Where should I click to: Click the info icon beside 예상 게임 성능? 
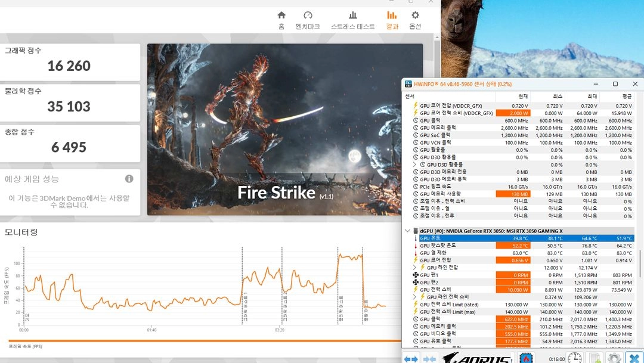click(x=129, y=179)
